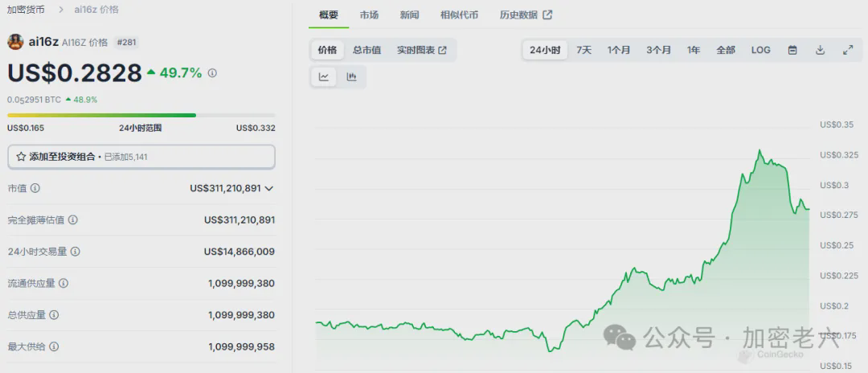Click the 0.0₅2951 BTC price text
The height and width of the screenshot is (373, 868).
click(x=34, y=100)
